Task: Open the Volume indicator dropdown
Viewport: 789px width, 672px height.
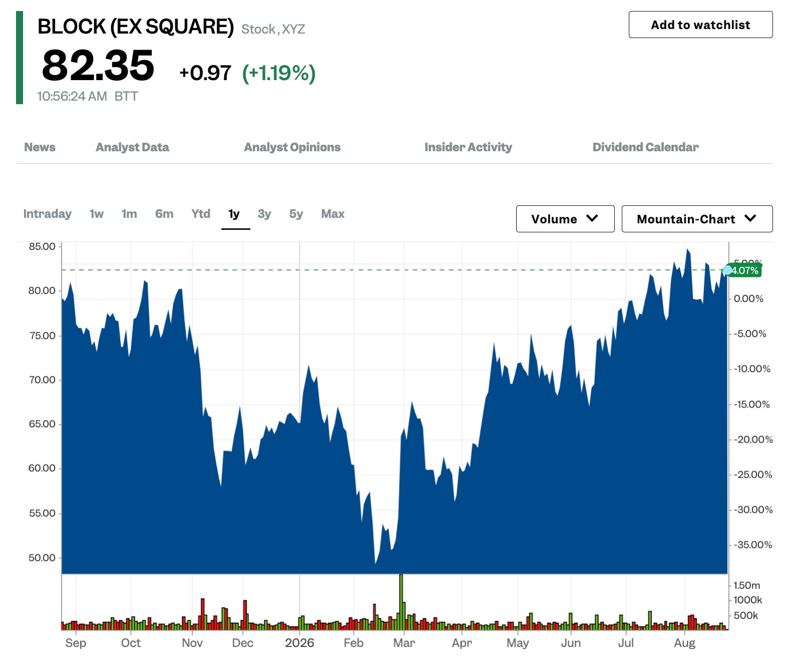Action: pyautogui.click(x=565, y=219)
